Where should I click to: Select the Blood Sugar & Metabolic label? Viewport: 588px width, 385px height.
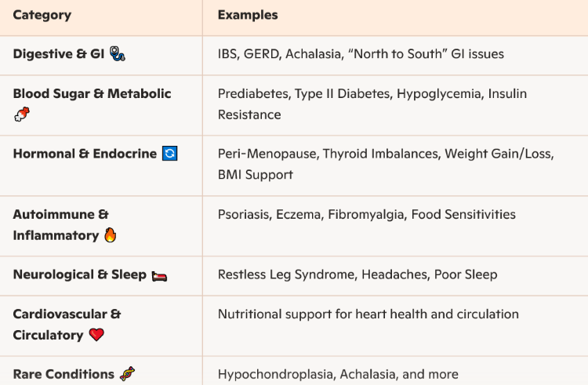click(x=92, y=93)
